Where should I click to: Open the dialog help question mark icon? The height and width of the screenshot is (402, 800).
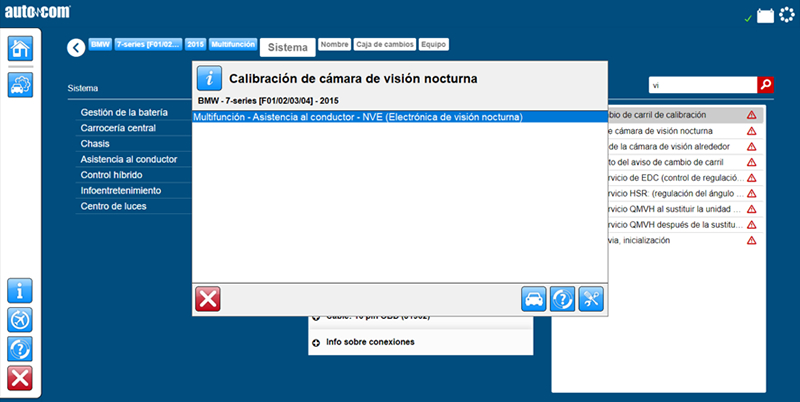[562, 299]
